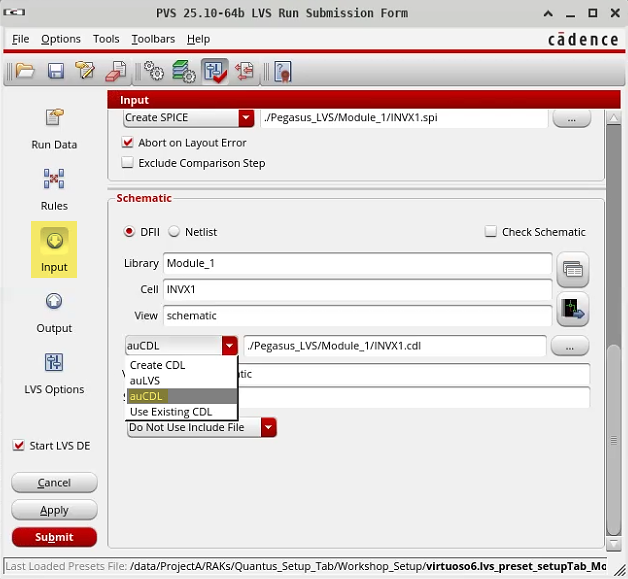Click the window resize grip corner
The image size is (628, 579).
pos(619,570)
